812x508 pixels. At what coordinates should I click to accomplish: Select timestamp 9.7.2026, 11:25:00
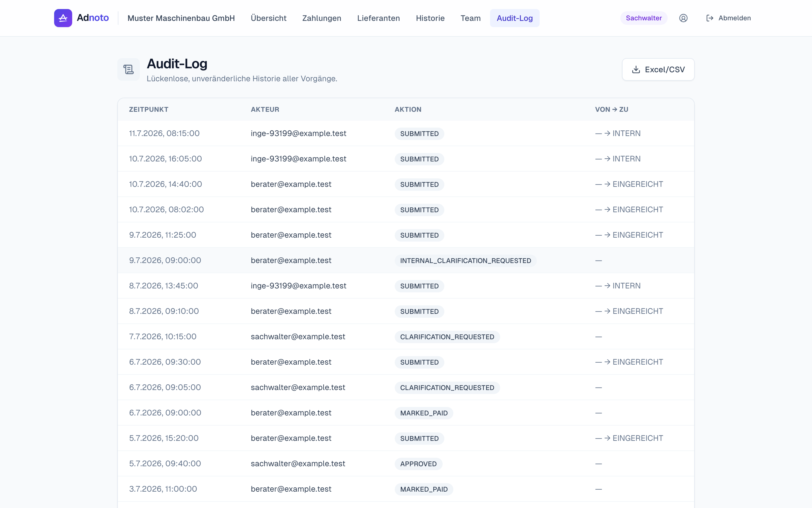pyautogui.click(x=163, y=235)
